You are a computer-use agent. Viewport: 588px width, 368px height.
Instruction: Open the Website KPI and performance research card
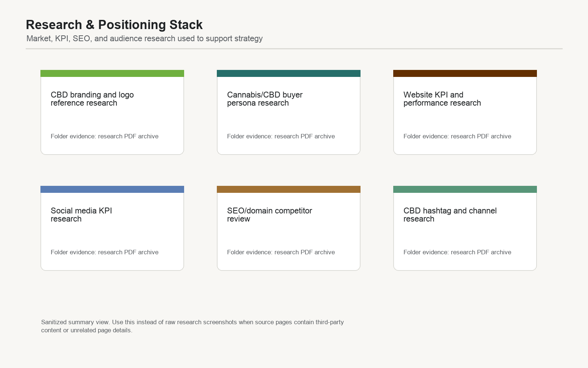(x=465, y=112)
